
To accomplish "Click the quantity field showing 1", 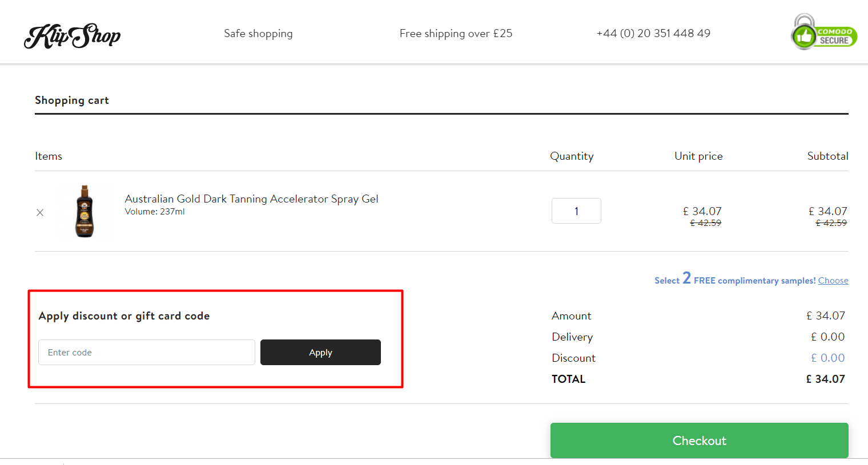I will pos(576,211).
